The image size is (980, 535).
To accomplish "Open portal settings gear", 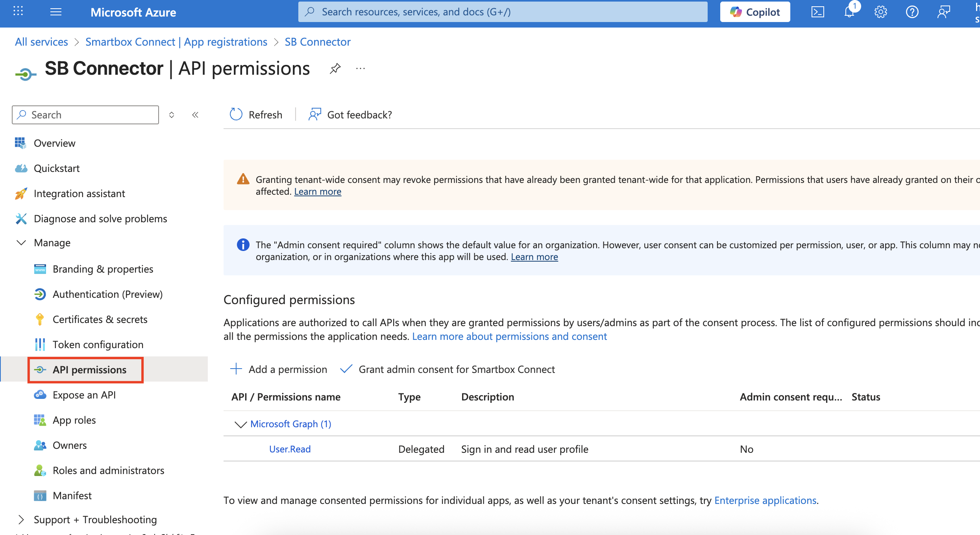I will 880,12.
